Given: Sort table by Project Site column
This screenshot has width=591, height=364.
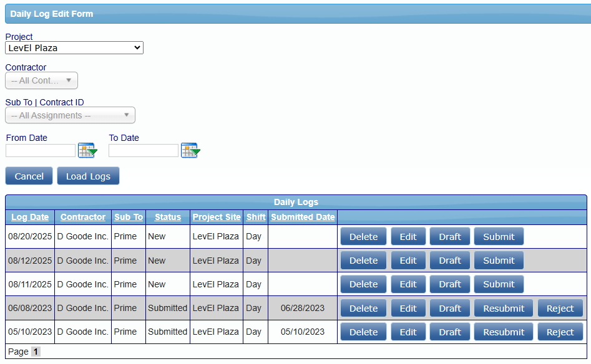Looking at the screenshot, I should [217, 217].
